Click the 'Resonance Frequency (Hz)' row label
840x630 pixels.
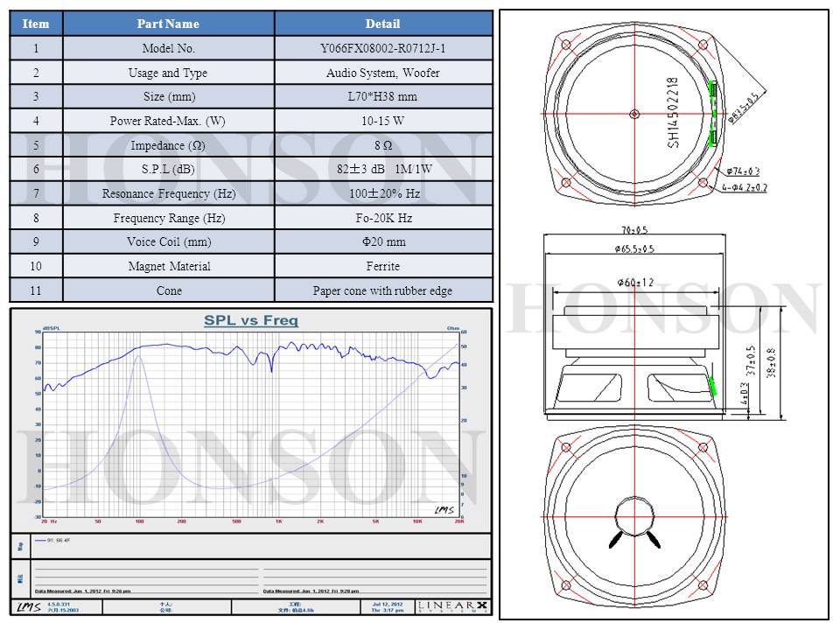pyautogui.click(x=168, y=193)
